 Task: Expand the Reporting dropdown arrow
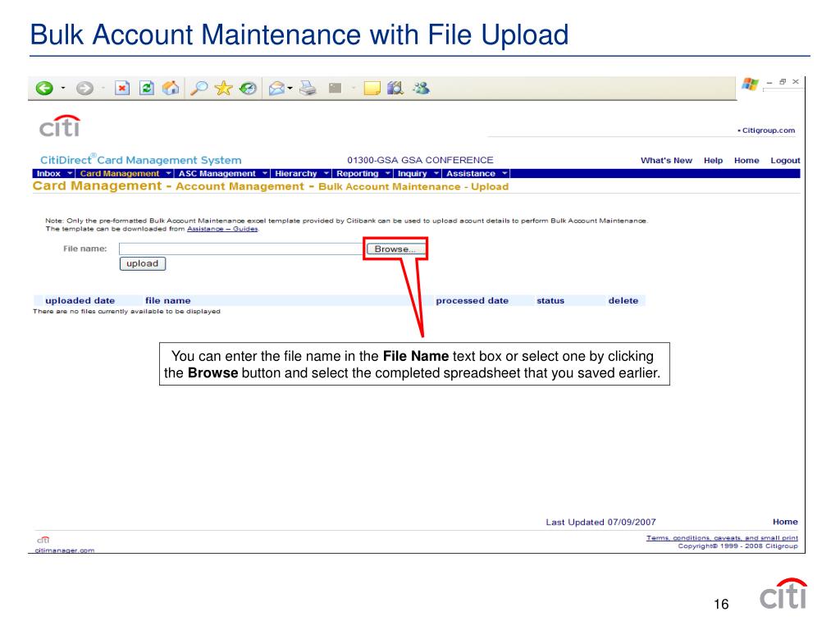click(x=388, y=174)
